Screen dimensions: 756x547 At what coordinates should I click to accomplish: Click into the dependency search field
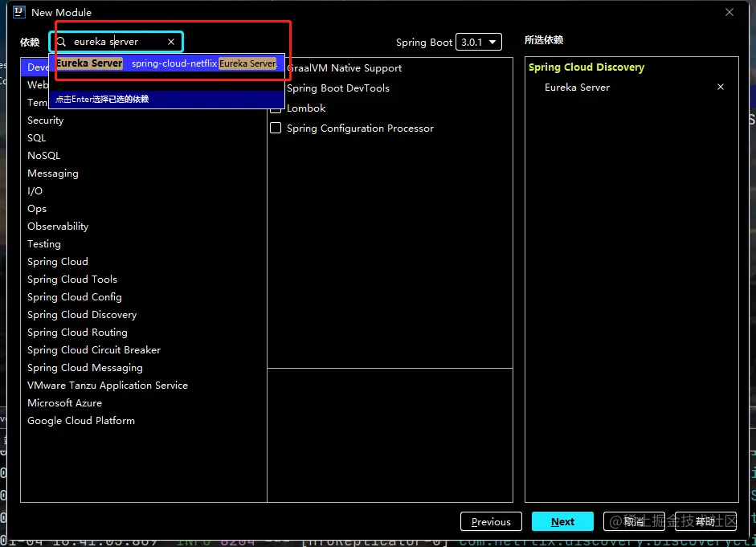tap(118, 42)
